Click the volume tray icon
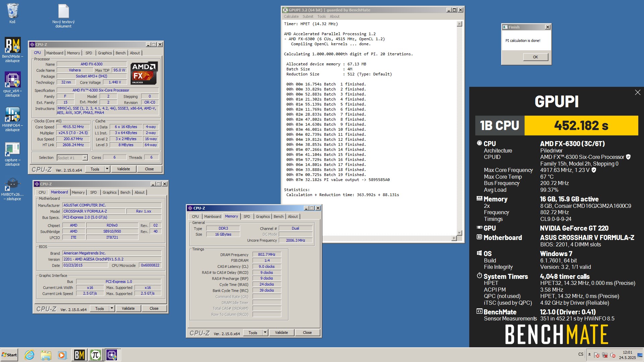This screenshot has height=362, width=644. coord(612,355)
